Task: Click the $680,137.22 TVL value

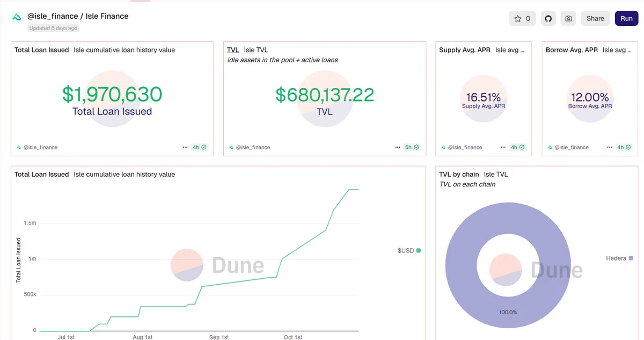Action: coord(325,95)
